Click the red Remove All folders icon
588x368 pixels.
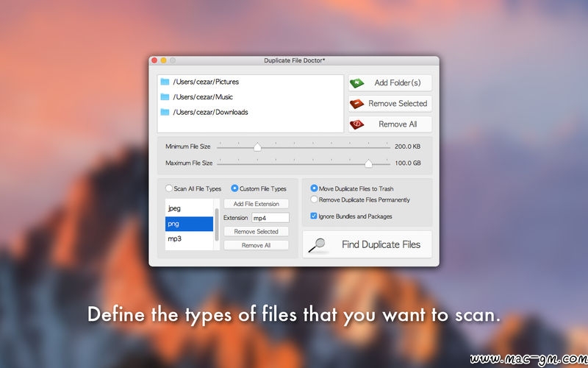pyautogui.click(x=356, y=124)
